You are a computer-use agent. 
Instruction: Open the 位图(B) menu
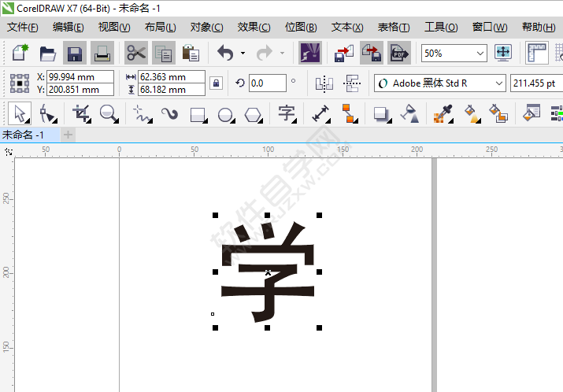coord(301,28)
